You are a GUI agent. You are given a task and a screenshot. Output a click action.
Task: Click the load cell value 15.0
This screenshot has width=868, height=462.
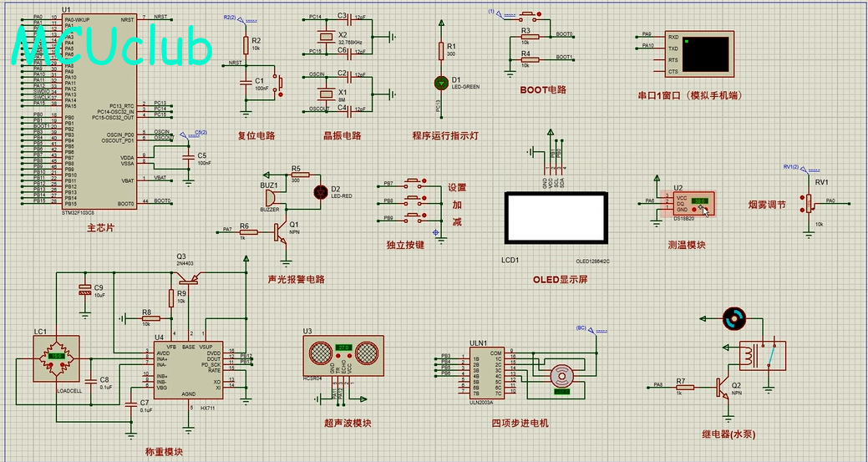click(x=57, y=357)
